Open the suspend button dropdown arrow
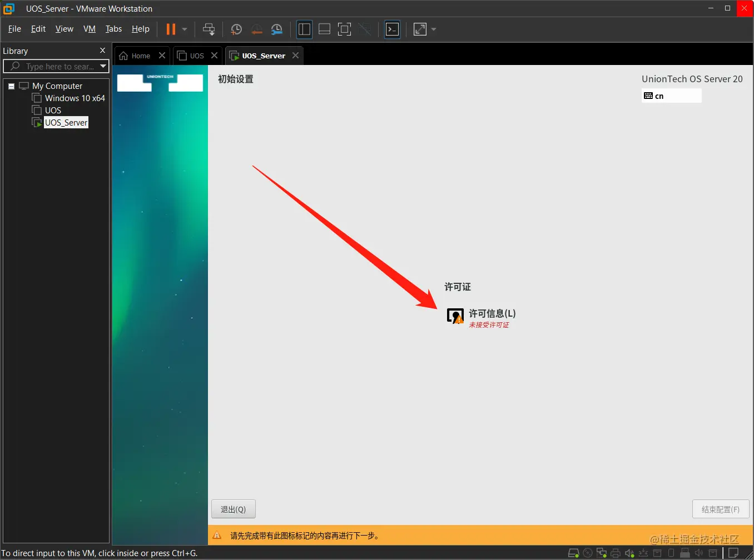 183,29
